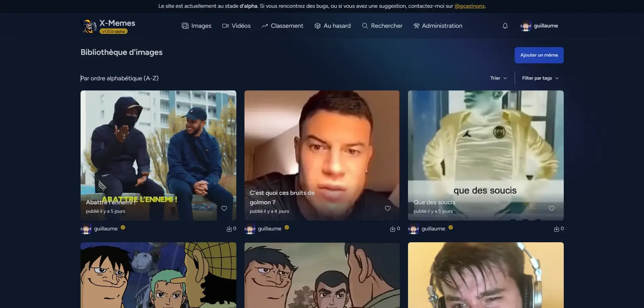Click the Au hasard globe icon

[x=317, y=25]
